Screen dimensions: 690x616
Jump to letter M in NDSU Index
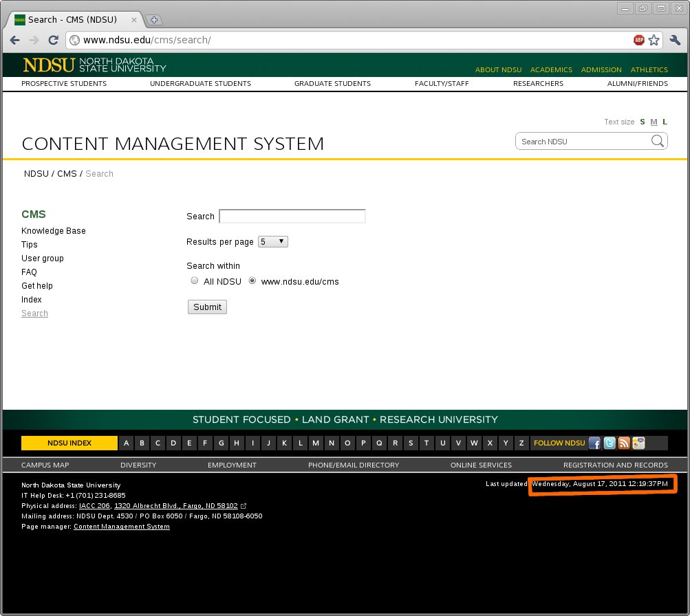point(316,443)
